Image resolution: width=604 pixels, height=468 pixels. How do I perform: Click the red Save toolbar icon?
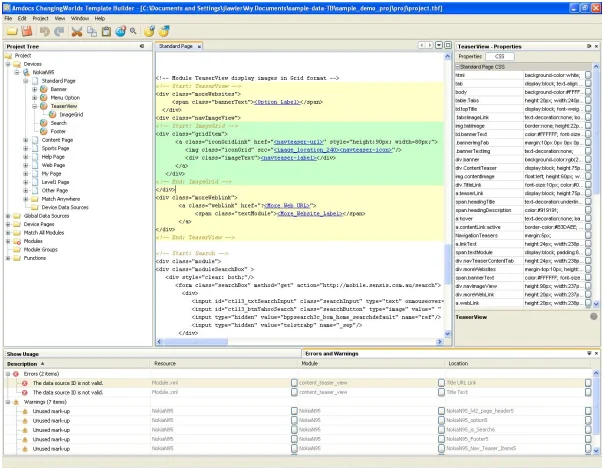[27, 31]
